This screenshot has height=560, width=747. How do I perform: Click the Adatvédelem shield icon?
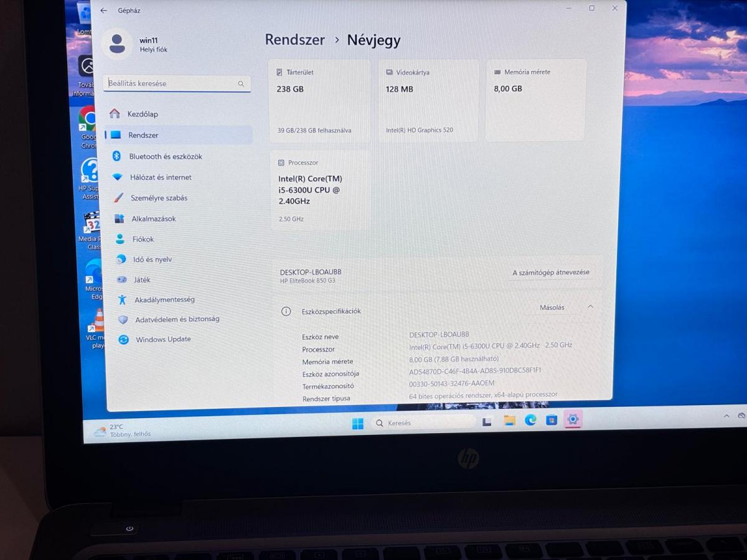coord(123,319)
